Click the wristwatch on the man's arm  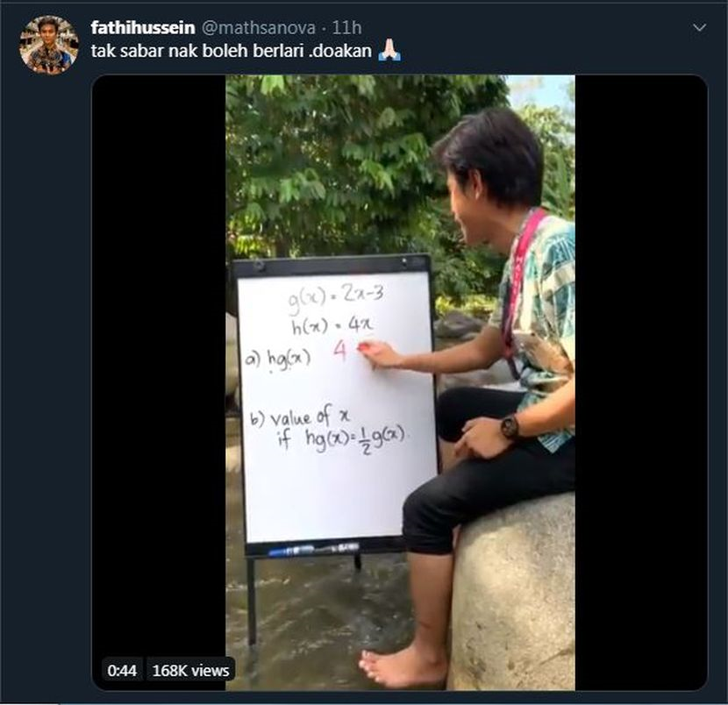point(510,426)
